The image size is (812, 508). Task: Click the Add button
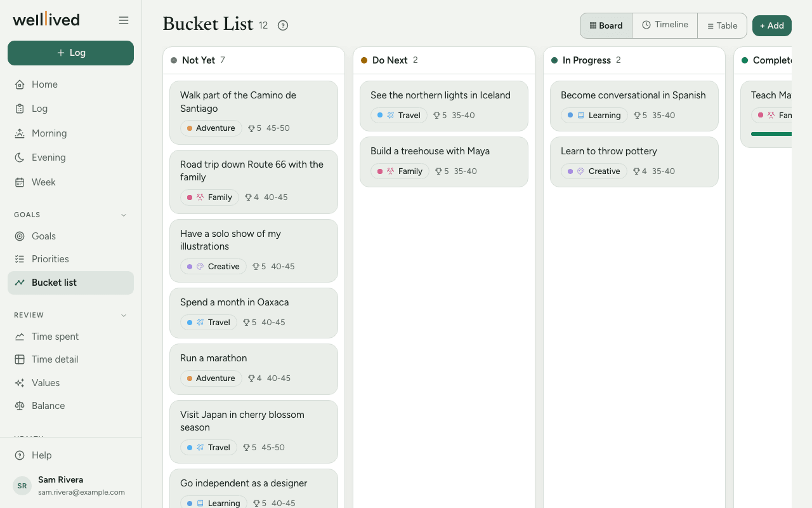click(x=772, y=25)
